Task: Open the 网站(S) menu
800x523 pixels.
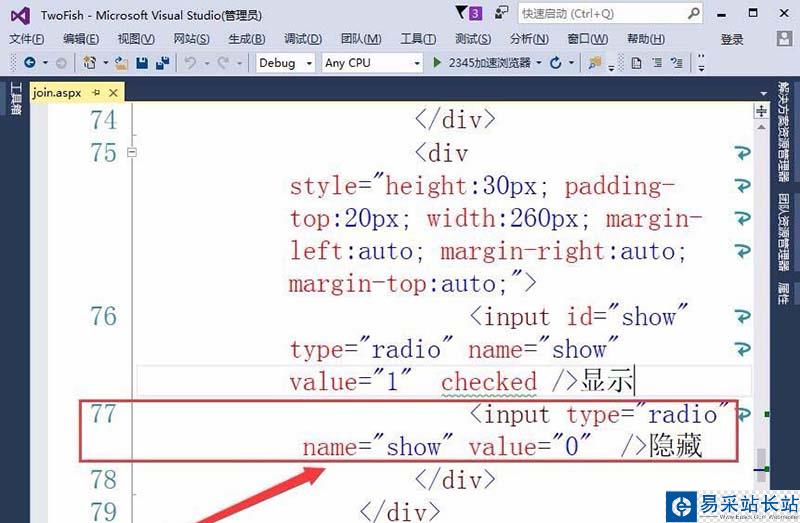Action: tap(191, 39)
